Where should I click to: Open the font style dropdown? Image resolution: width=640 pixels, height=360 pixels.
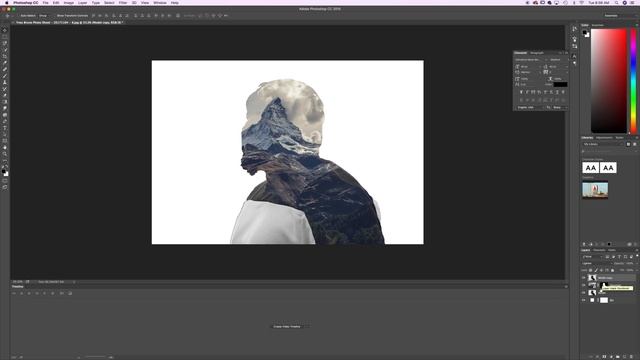click(559, 60)
